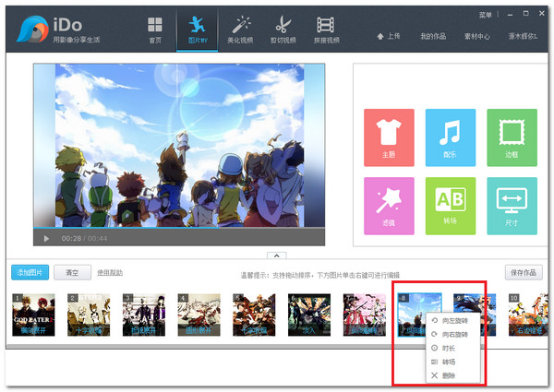
Task: Choose 转场 in context menu
Action: (x=453, y=362)
